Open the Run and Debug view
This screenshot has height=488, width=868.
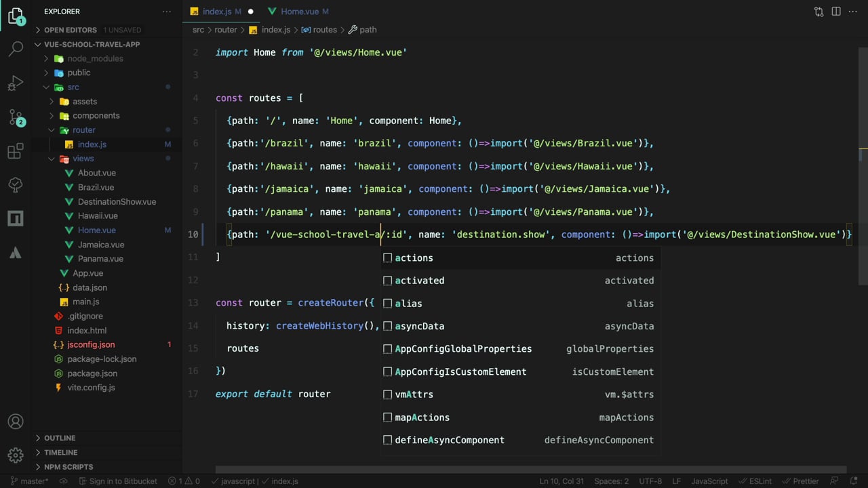(x=15, y=83)
